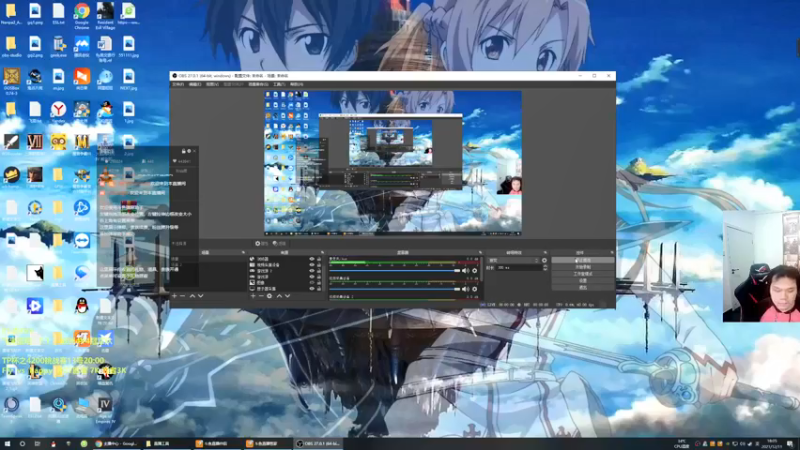Open the Windows Start button

pyautogui.click(x=7, y=444)
